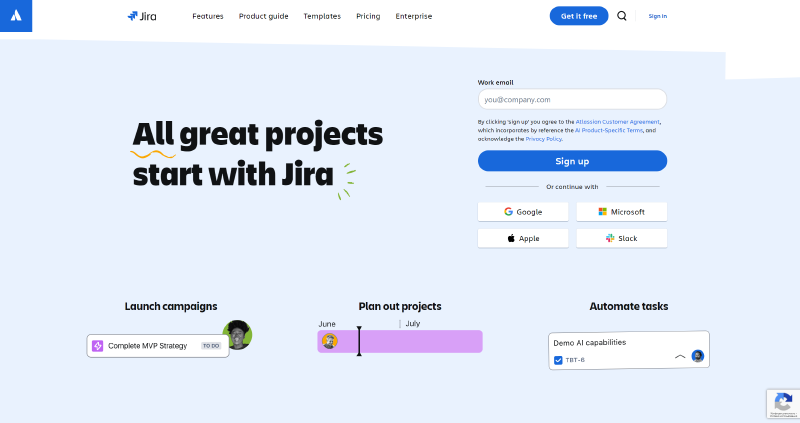The image size is (800, 423).
Task: Click the Complete MVP Strategy card text
Action: [x=147, y=346]
